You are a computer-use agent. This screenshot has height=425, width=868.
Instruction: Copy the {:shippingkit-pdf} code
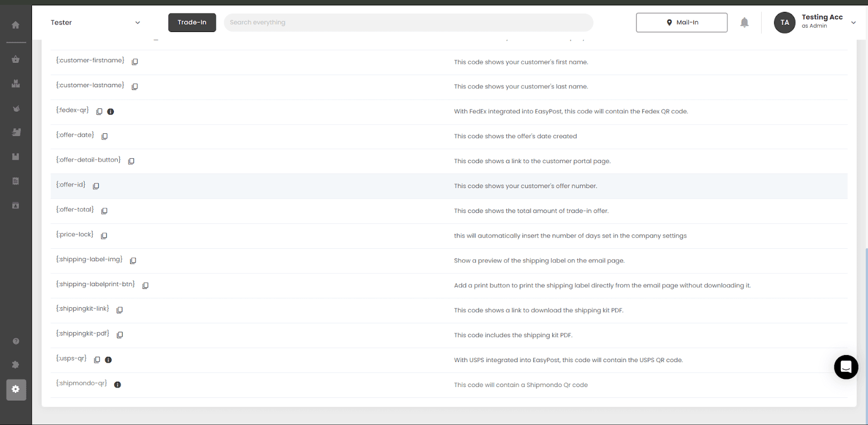[x=120, y=335]
